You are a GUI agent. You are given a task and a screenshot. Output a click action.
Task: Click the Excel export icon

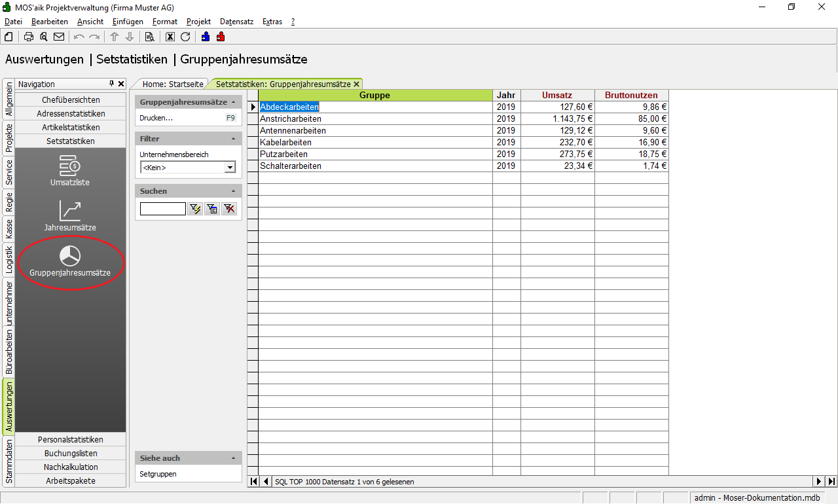(170, 37)
